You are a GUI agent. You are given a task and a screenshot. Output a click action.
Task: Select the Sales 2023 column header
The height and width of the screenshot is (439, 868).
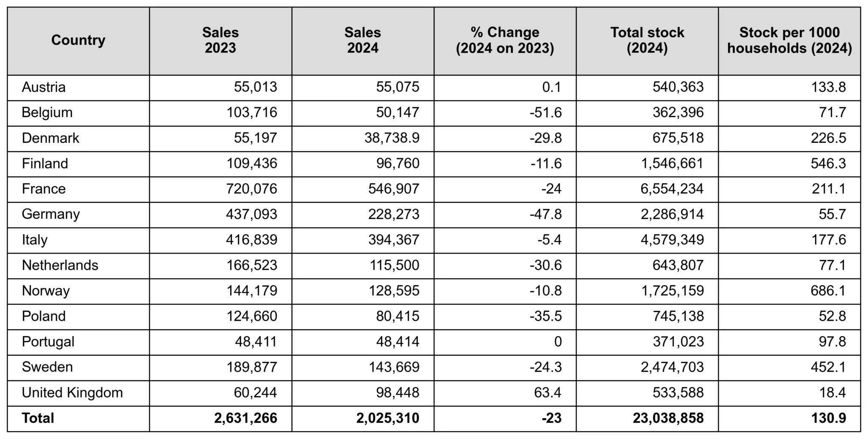[x=220, y=40]
